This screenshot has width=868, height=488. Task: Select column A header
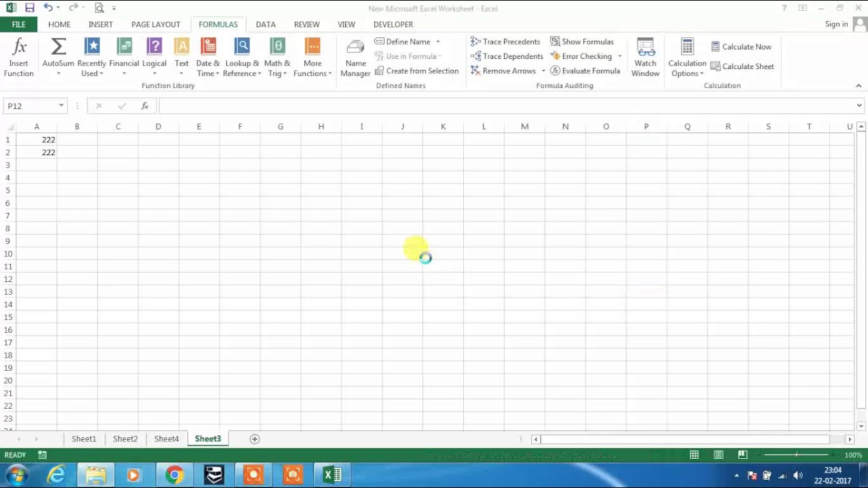pyautogui.click(x=37, y=127)
